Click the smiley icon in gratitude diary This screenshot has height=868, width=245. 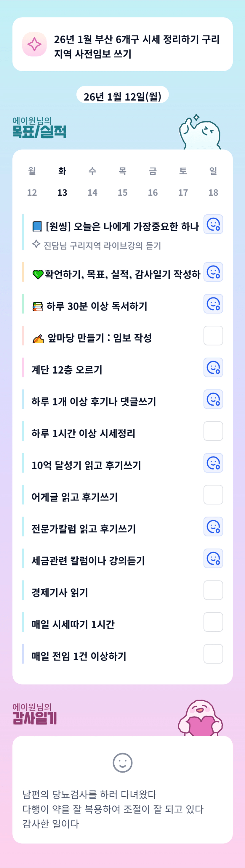click(122, 763)
